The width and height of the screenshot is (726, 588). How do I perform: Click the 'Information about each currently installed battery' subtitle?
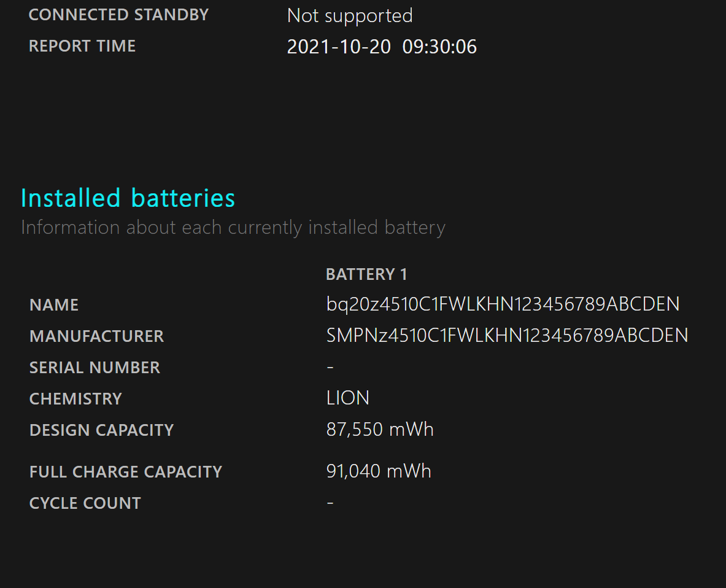coord(233,228)
